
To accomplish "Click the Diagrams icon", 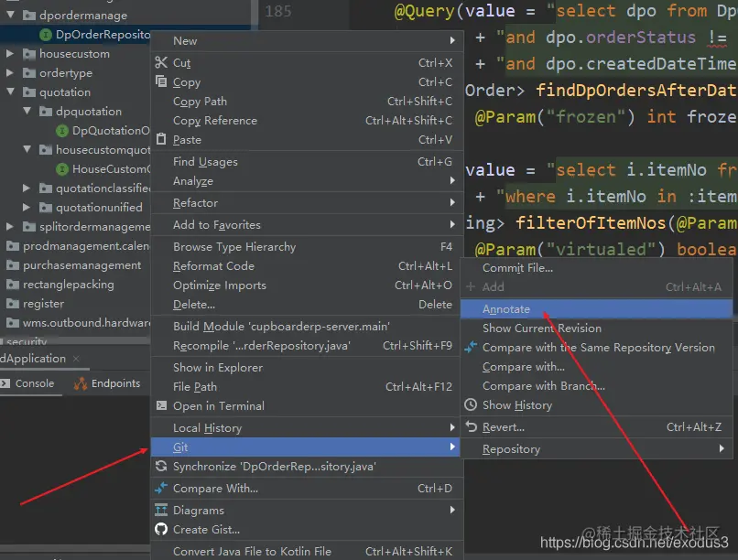I will (161, 510).
